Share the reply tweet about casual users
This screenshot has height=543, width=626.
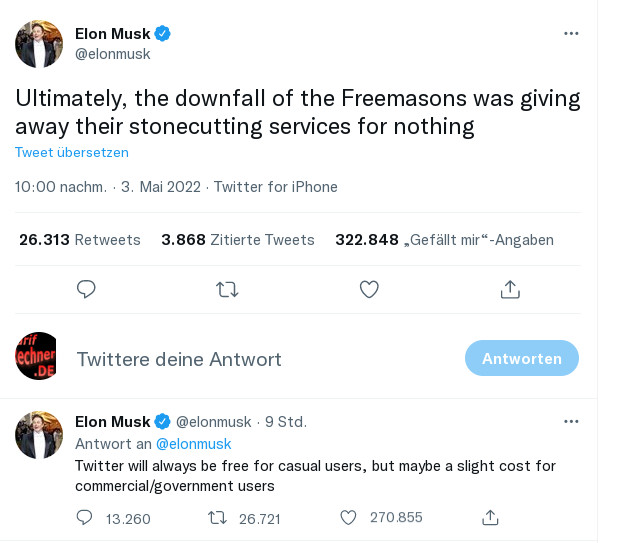pyautogui.click(x=490, y=517)
